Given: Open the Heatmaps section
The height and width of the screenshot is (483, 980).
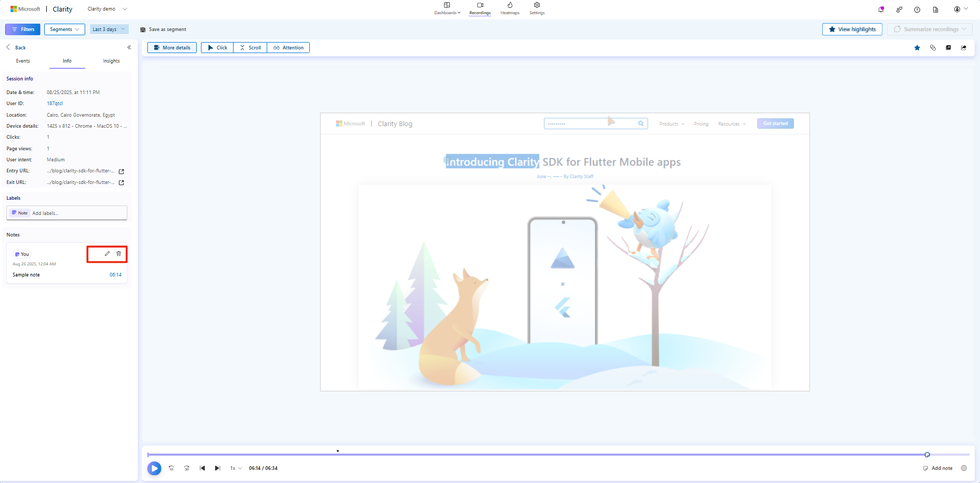Looking at the screenshot, I should pyautogui.click(x=510, y=8).
